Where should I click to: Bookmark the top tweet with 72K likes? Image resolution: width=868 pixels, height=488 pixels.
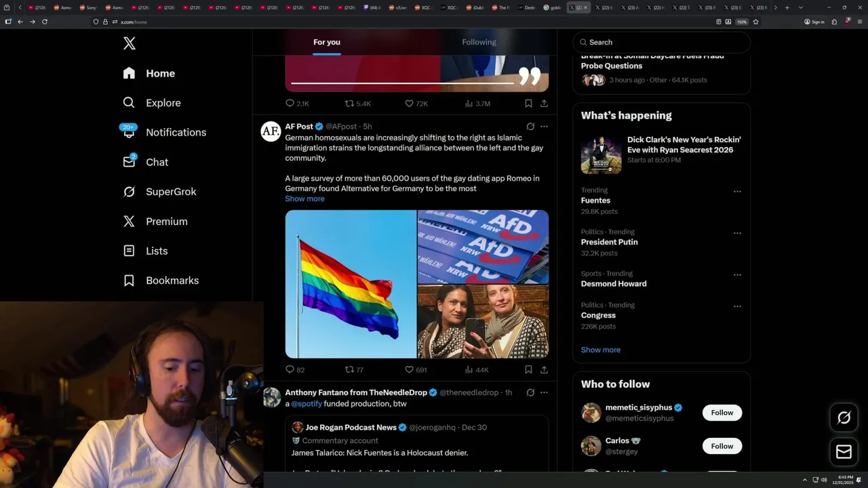(528, 104)
